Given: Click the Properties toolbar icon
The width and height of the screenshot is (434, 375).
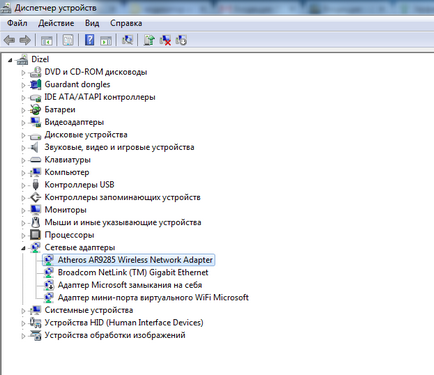Looking at the screenshot, I should point(68,40).
